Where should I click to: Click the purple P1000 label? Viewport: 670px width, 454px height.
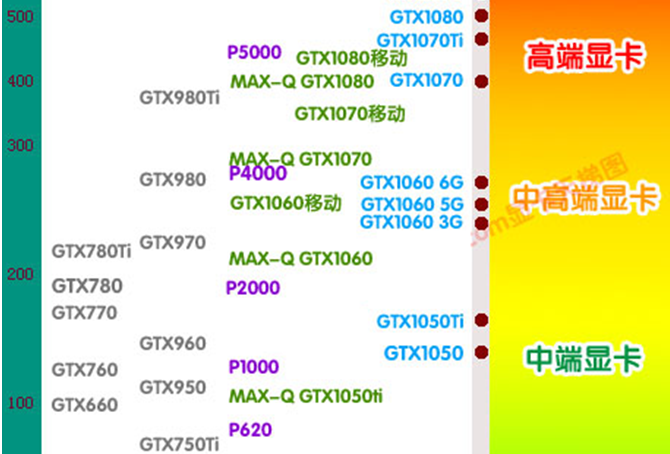[254, 367]
